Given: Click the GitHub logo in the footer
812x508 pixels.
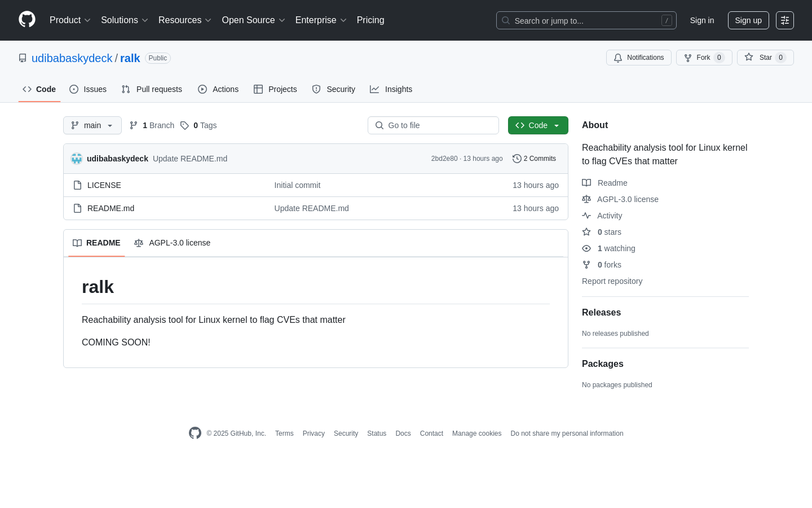Looking at the screenshot, I should (x=195, y=433).
